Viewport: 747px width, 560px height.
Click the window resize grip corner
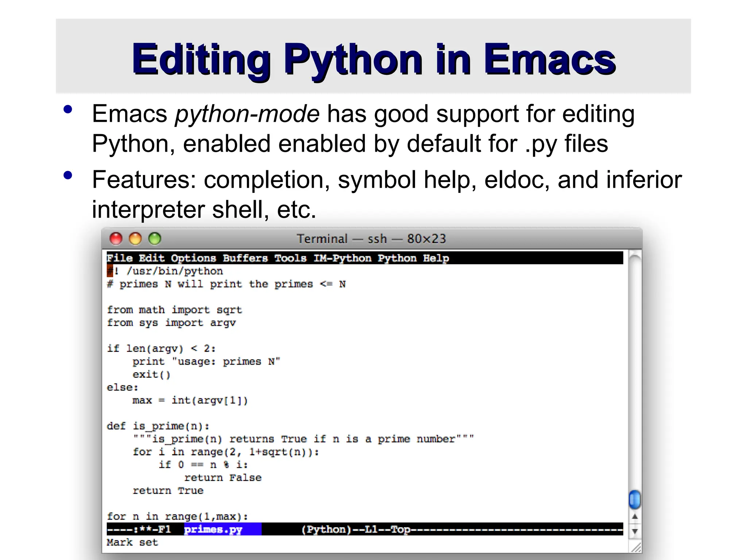pos(636,548)
